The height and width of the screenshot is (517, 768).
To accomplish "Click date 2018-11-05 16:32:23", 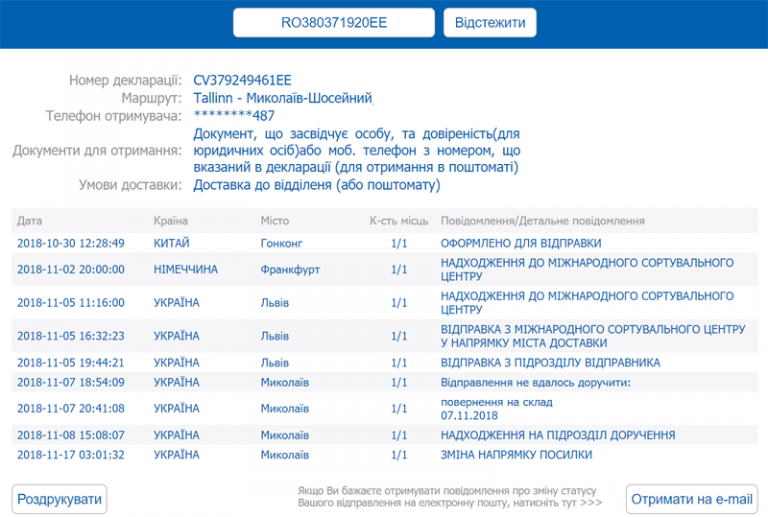I will (71, 336).
